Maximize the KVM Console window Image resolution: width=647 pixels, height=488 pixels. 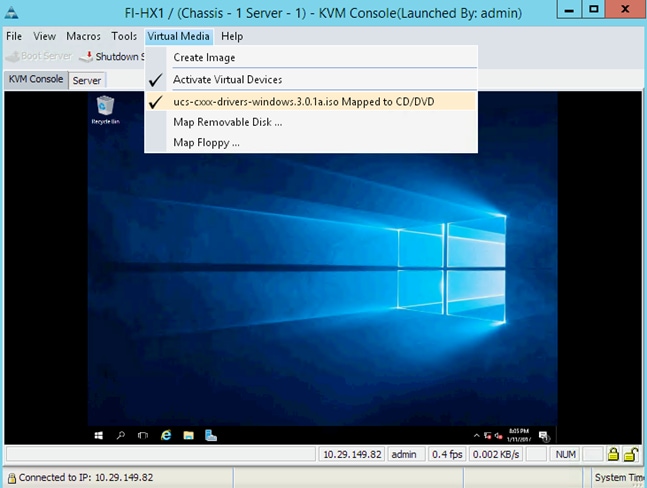(x=593, y=10)
